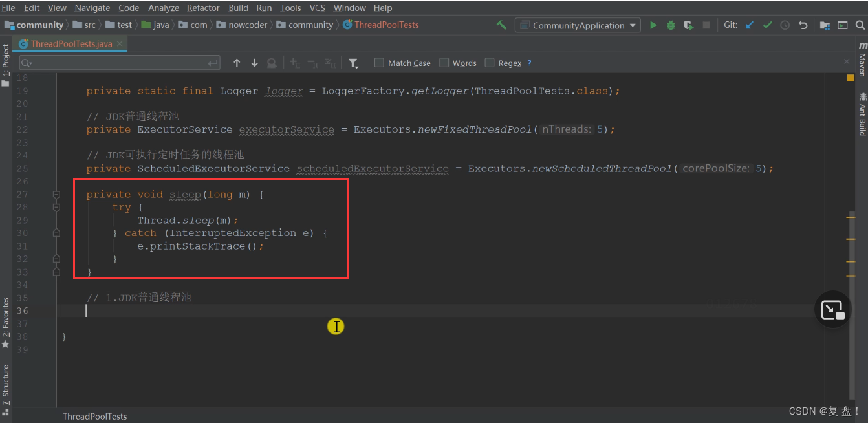Open the Tools menu
Screen dimensions: 868x423
(x=290, y=8)
